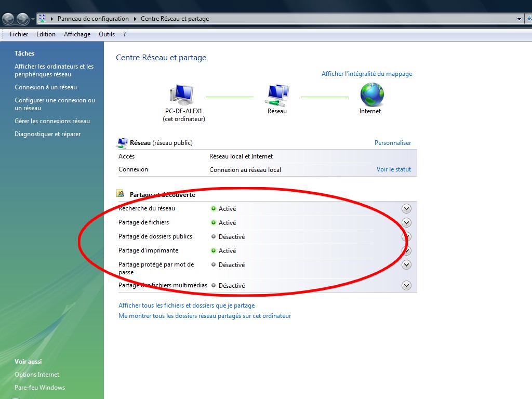Open Voir le statut for local connection
This screenshot has width=532, height=399.
tap(394, 169)
